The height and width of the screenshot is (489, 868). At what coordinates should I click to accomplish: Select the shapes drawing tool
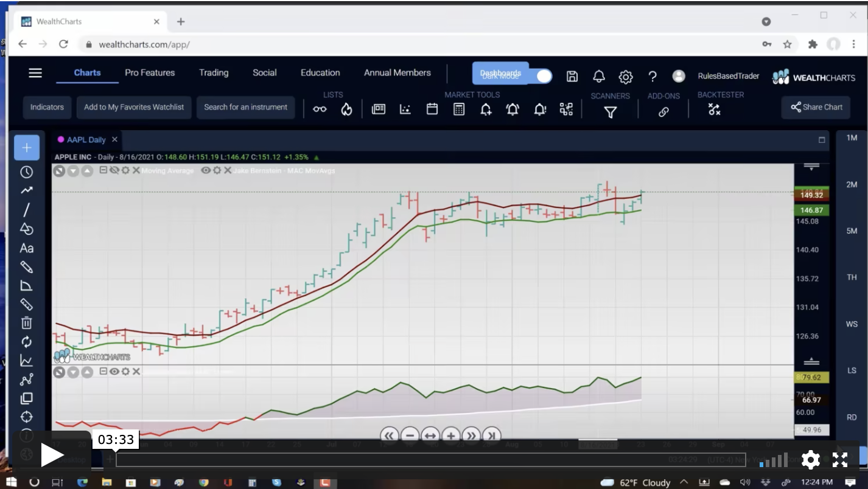pyautogui.click(x=26, y=229)
